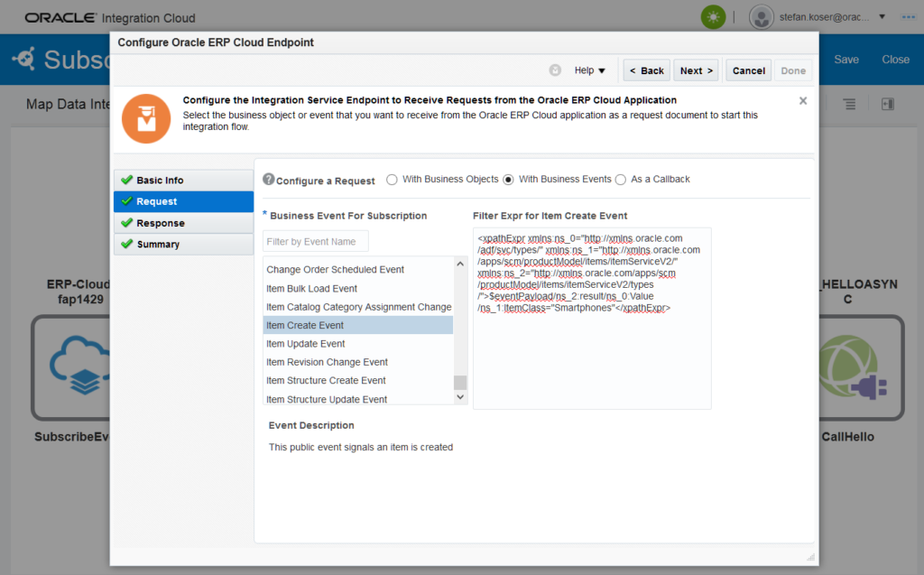Select the With Business Objects radio button
The width and height of the screenshot is (924, 575).
coord(392,180)
